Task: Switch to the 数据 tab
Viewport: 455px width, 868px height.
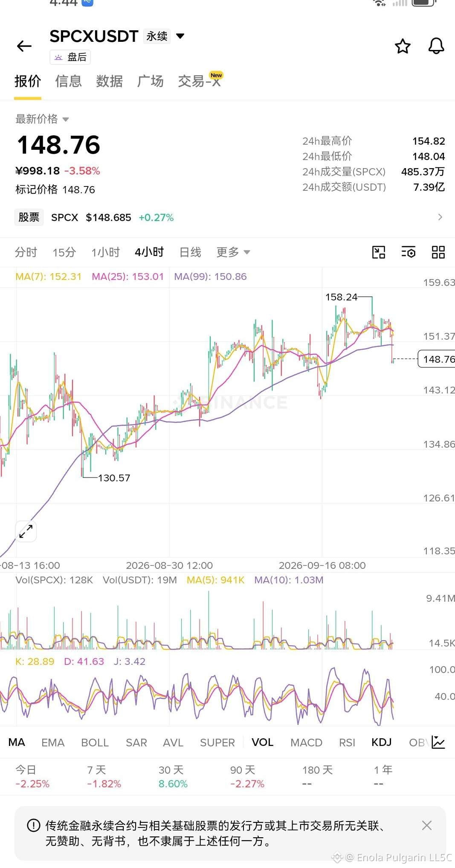Action: [x=110, y=81]
